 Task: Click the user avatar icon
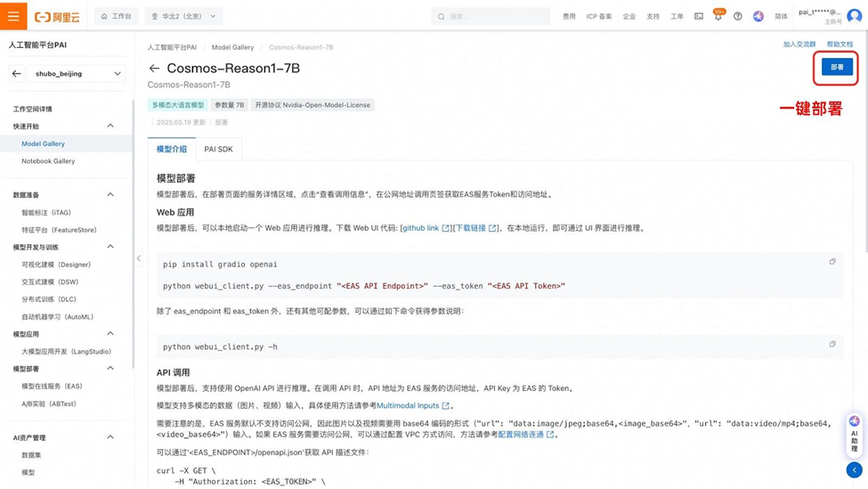(854, 16)
